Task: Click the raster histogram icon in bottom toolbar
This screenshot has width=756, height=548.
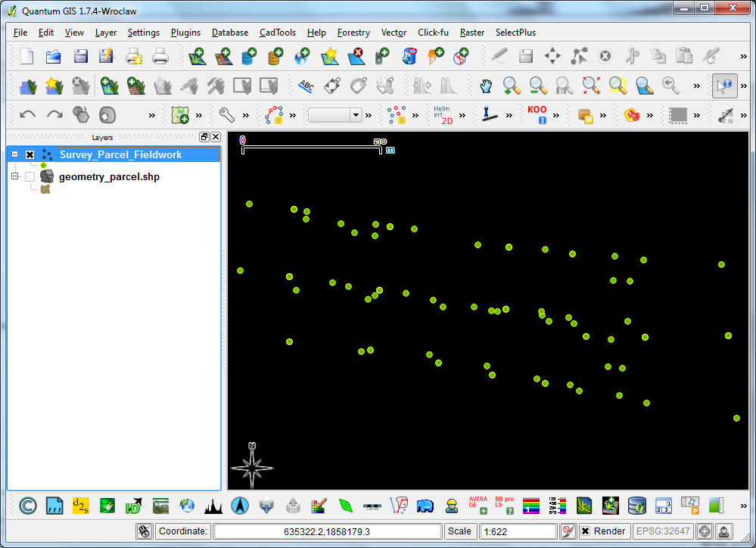Action: point(213,506)
